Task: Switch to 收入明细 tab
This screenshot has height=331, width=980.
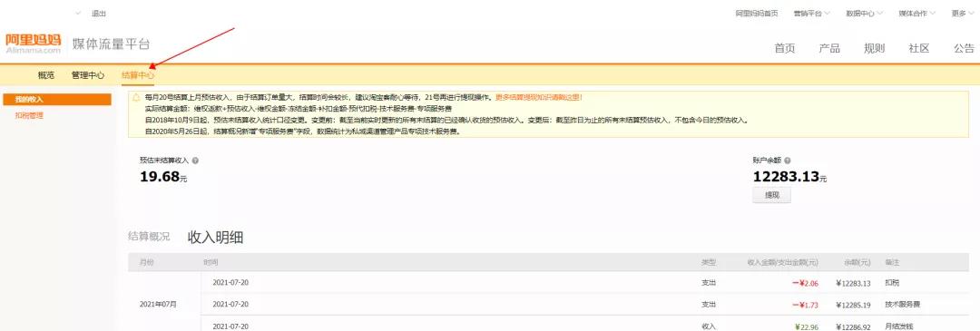Action: point(215,237)
